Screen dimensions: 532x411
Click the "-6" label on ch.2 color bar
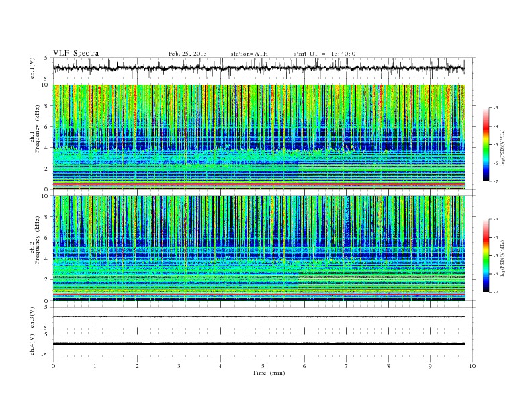coord(496,274)
